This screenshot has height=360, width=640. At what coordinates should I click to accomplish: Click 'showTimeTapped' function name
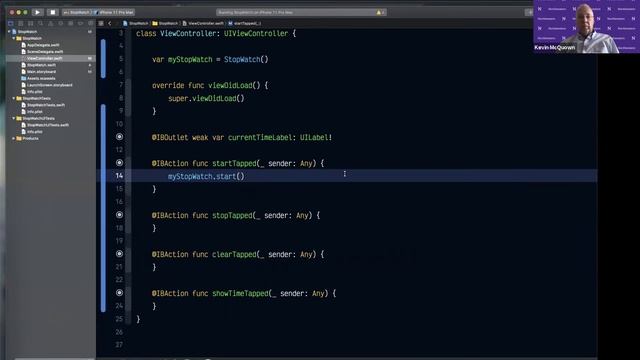(240, 293)
